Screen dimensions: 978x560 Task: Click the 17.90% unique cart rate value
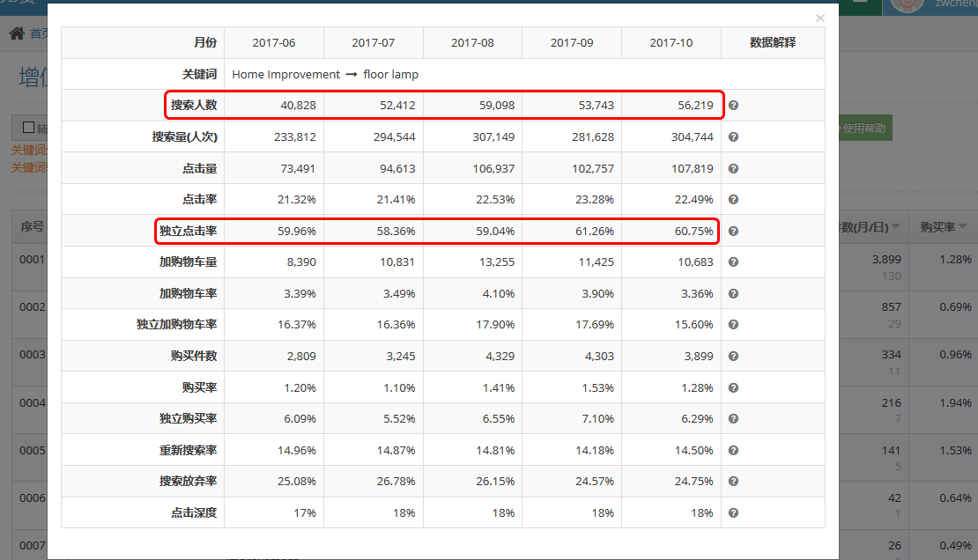495,324
